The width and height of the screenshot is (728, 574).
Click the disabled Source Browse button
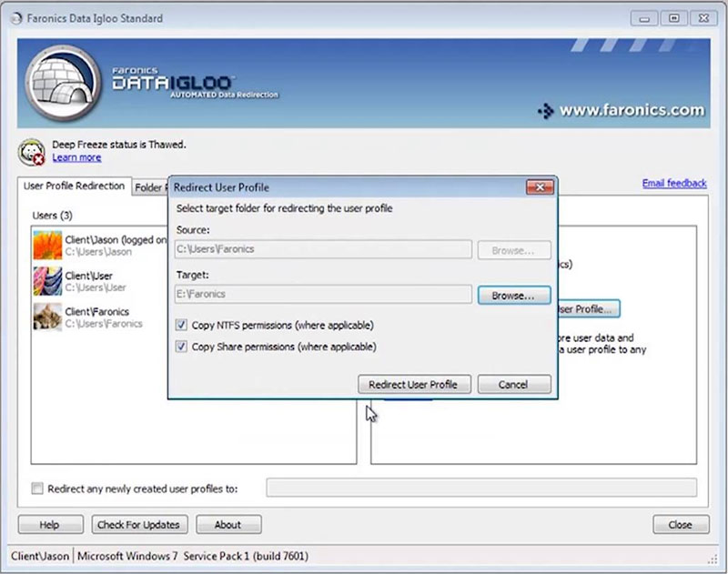tap(514, 250)
